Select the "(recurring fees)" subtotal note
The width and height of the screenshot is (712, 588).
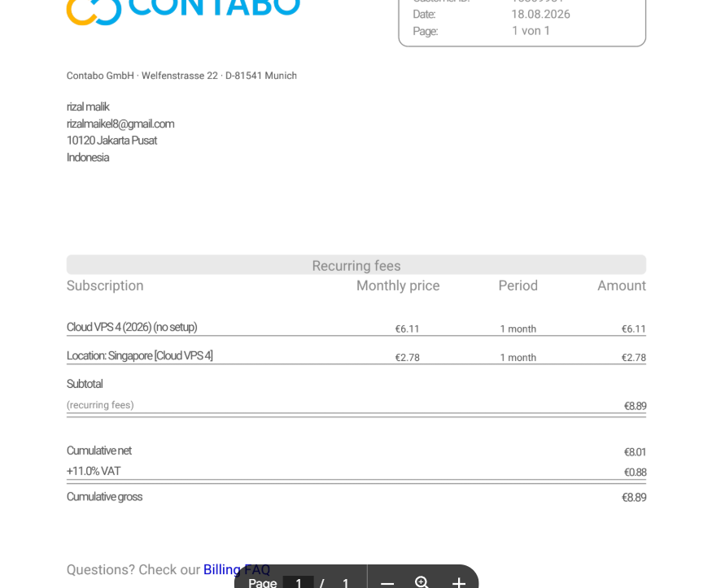click(100, 405)
